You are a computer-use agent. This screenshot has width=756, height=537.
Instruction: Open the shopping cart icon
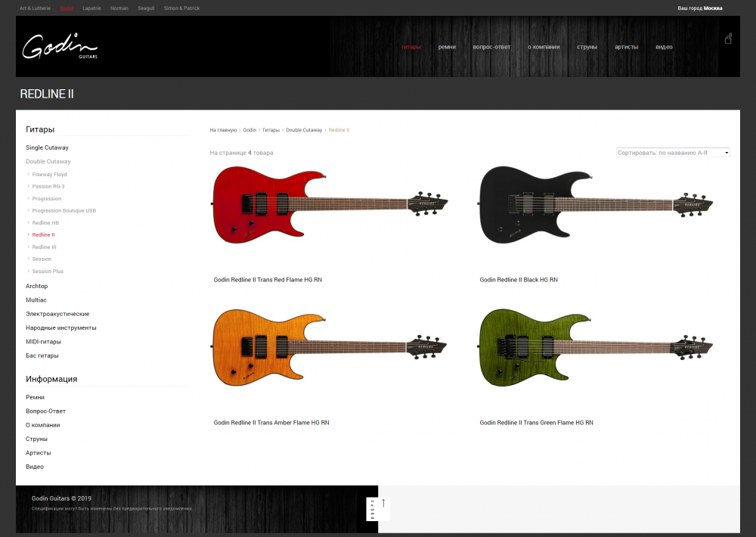728,39
